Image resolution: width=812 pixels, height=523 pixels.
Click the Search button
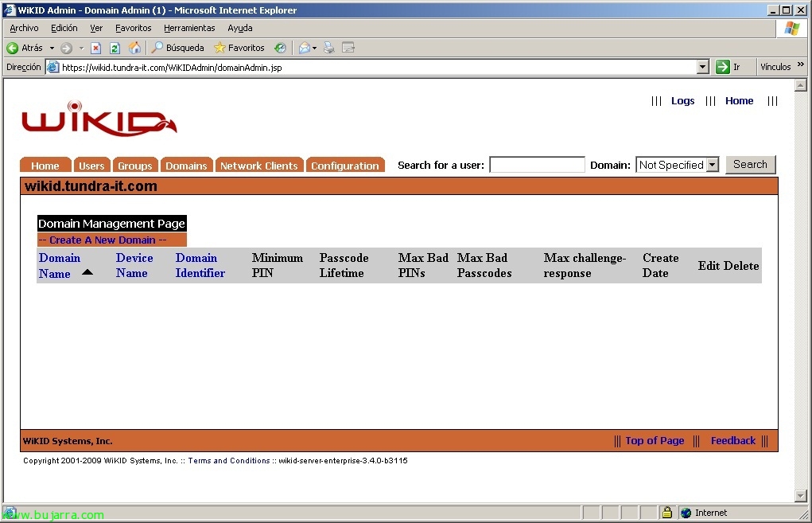(x=751, y=164)
